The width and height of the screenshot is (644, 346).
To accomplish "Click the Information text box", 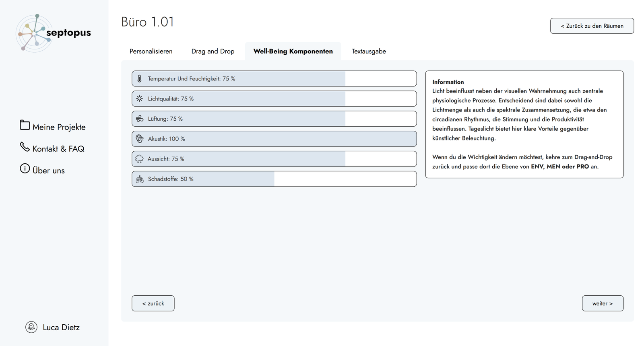I will click(x=524, y=124).
